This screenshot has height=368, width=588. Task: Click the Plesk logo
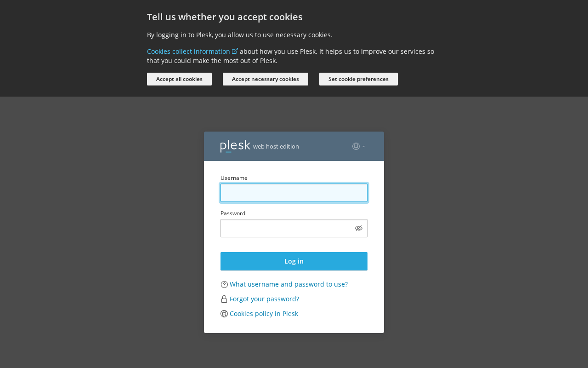pos(235,146)
